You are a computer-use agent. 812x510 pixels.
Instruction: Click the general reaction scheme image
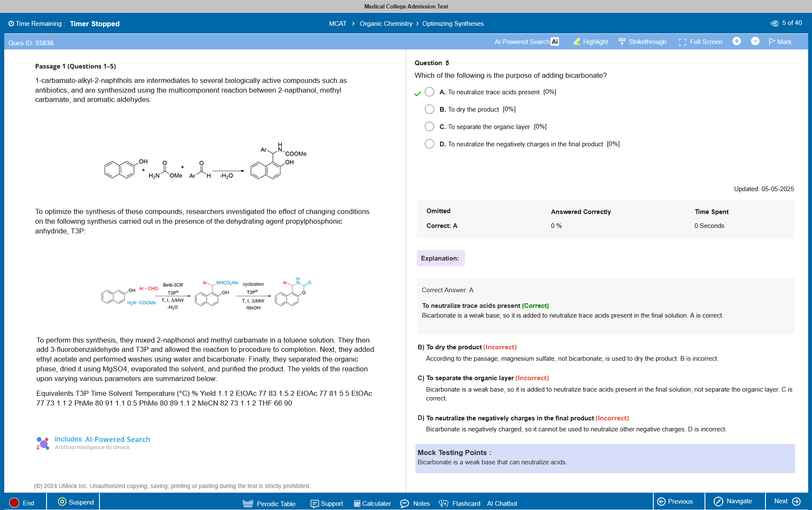click(x=206, y=162)
